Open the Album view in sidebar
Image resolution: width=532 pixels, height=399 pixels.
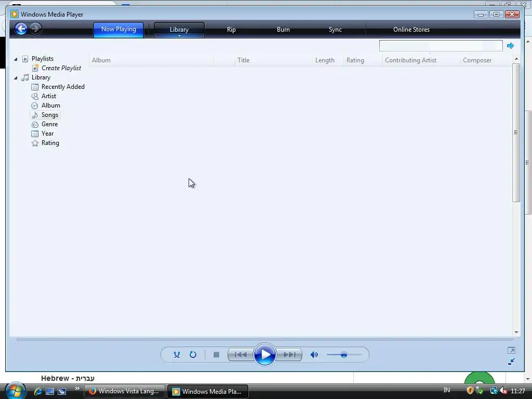[x=50, y=105]
